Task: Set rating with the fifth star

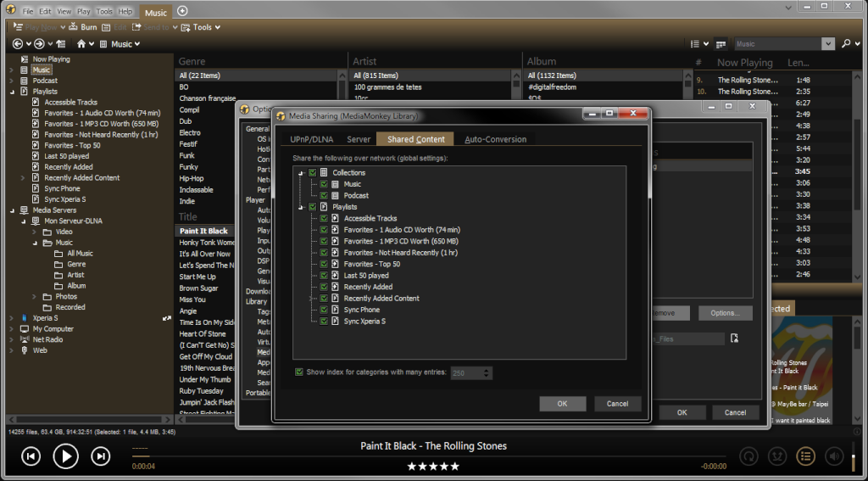Action: [455, 467]
